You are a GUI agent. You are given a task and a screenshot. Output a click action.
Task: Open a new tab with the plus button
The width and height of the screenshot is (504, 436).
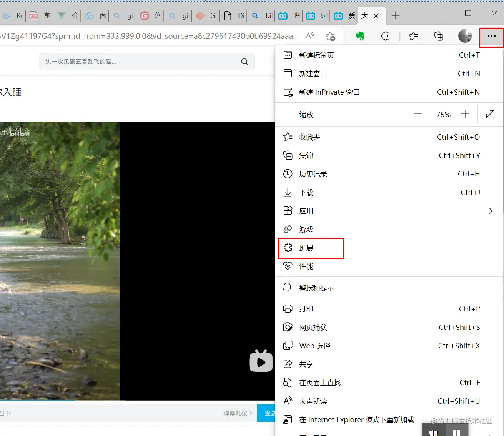396,15
